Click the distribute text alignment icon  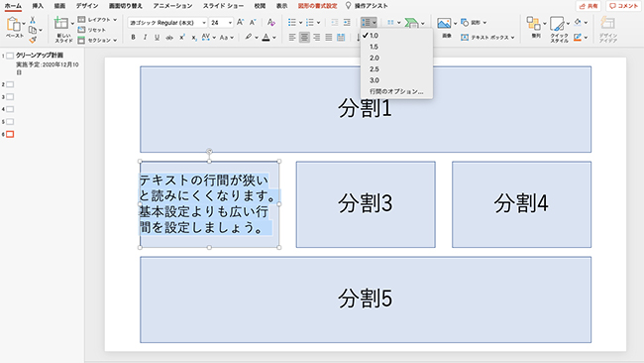click(341, 38)
